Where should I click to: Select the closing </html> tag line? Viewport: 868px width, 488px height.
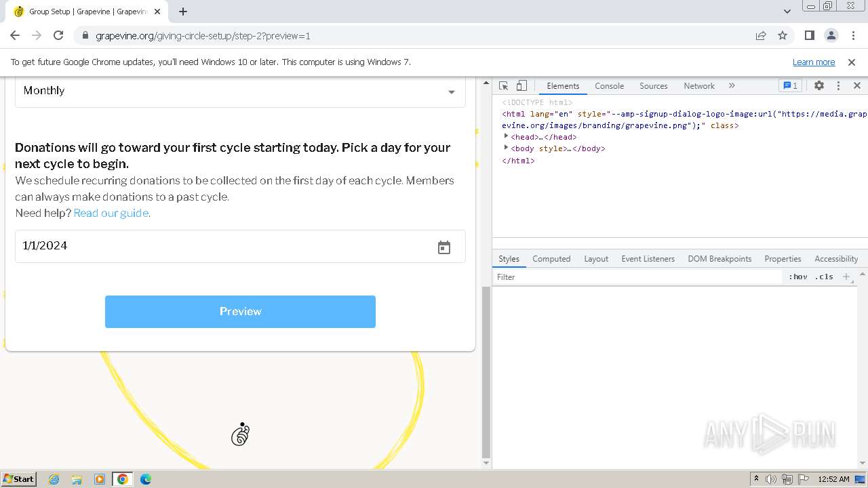[518, 161]
